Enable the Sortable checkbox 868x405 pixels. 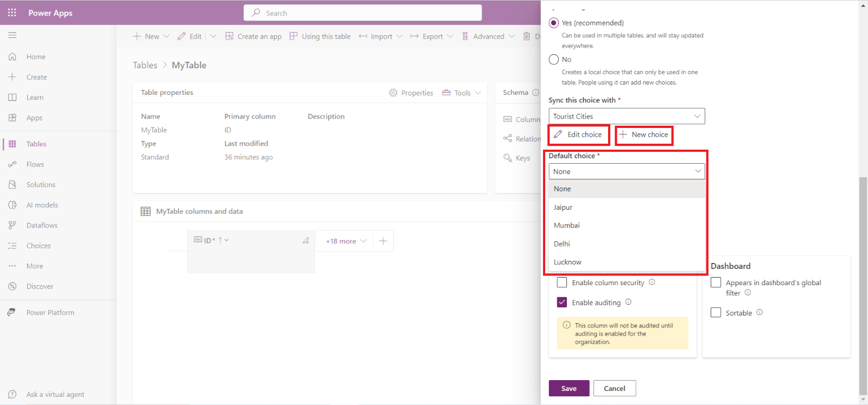click(x=716, y=313)
